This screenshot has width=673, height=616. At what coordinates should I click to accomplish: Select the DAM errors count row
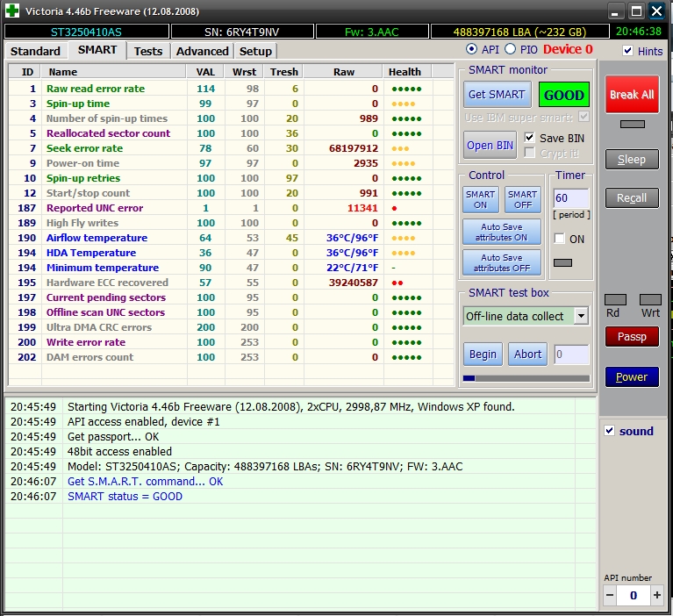(x=231, y=357)
